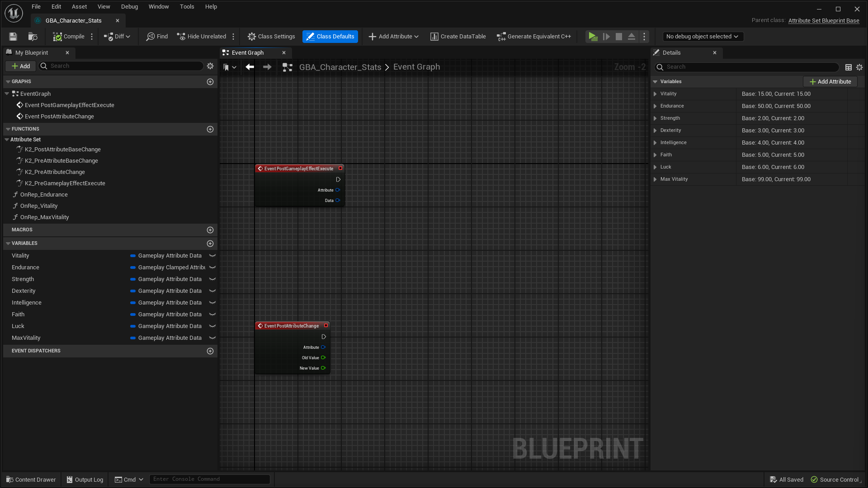Select the EventGraph graph item
The width and height of the screenshot is (868, 488).
click(x=36, y=94)
